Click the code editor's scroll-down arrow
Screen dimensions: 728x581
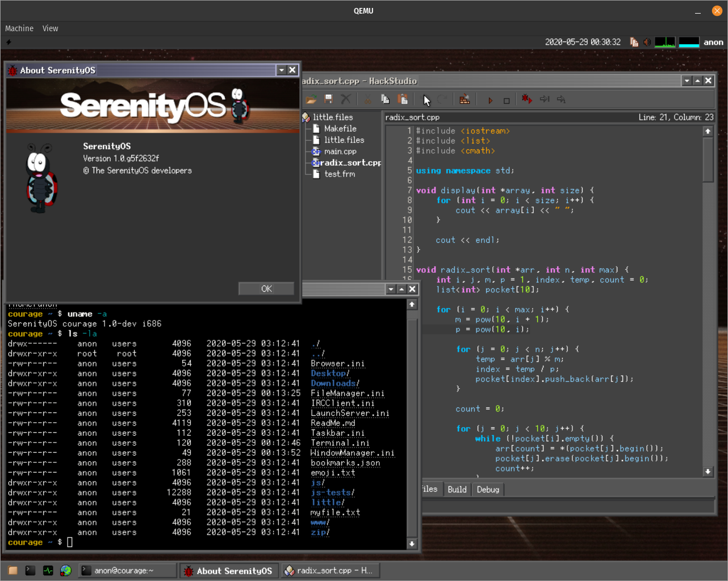708,471
